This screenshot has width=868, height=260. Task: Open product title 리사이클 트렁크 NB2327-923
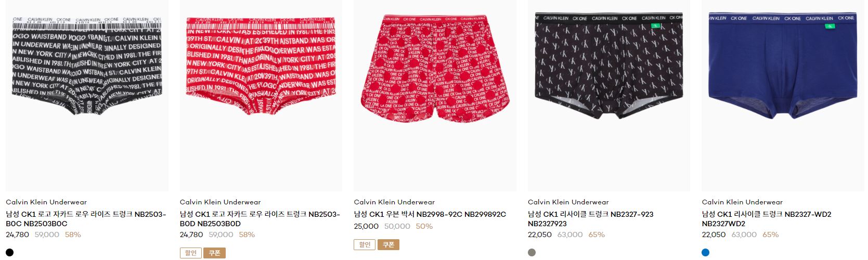591,219
